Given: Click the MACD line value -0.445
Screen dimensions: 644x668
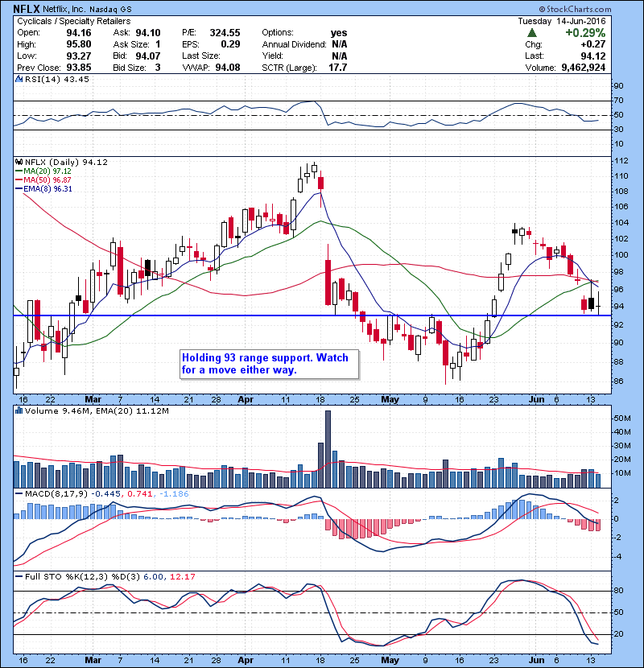Looking at the screenshot, I should pos(106,494).
